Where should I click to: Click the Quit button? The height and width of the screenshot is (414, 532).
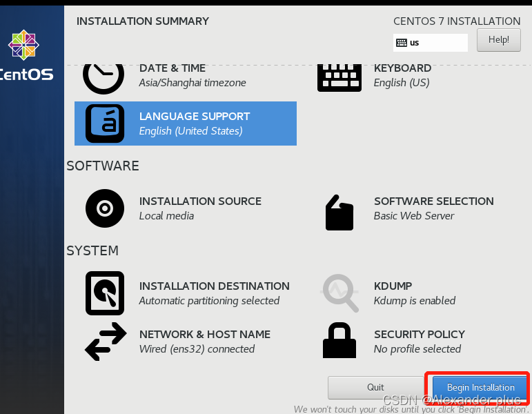375,387
